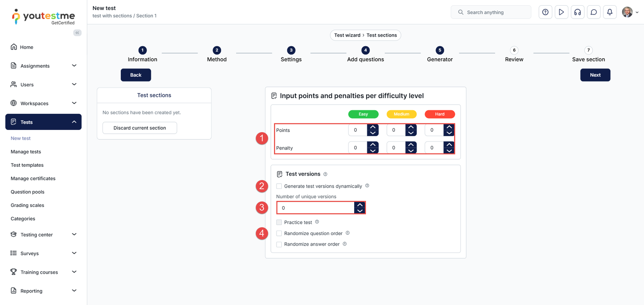Click the info icon beside Test versions
This screenshot has height=305, width=644.
click(325, 174)
